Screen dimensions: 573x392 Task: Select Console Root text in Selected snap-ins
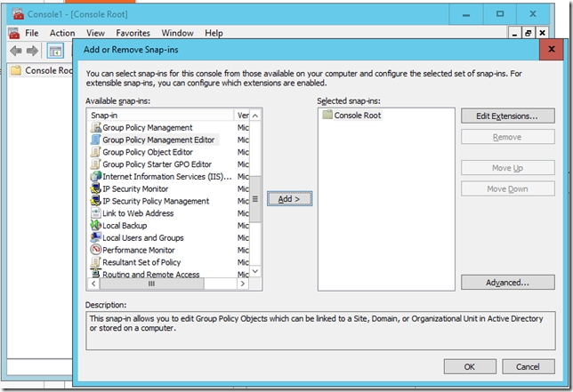pos(358,116)
